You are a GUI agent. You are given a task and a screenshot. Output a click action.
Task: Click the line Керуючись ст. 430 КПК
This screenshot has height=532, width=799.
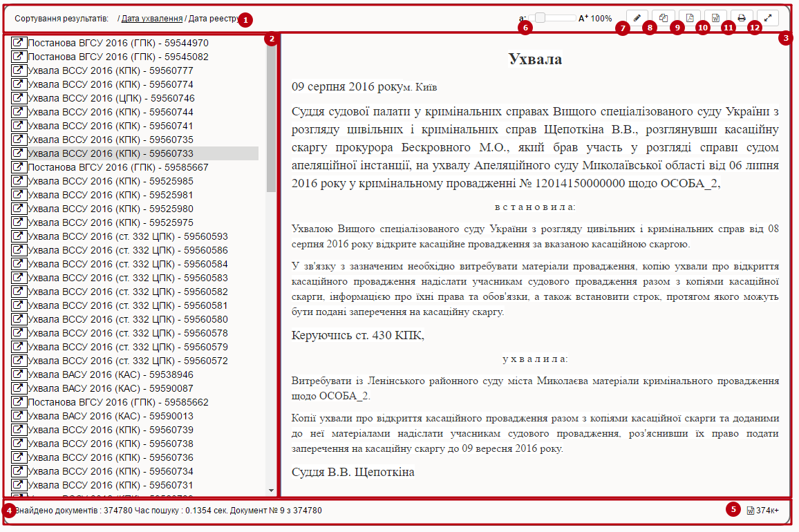click(358, 335)
